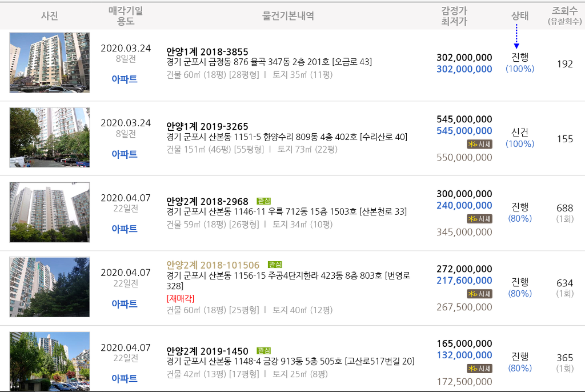Click KB시세 badge for 안양2계 2018-2968
The height and width of the screenshot is (392, 585).
[479, 219]
